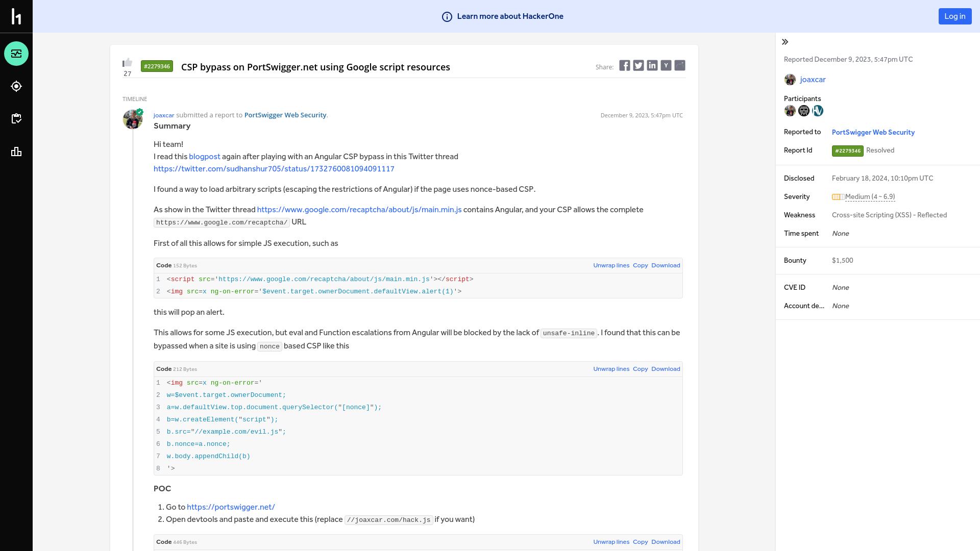The image size is (980, 551).
Task: Click the report title CSP bypass on PortSwigger.net
Action: [x=315, y=67]
